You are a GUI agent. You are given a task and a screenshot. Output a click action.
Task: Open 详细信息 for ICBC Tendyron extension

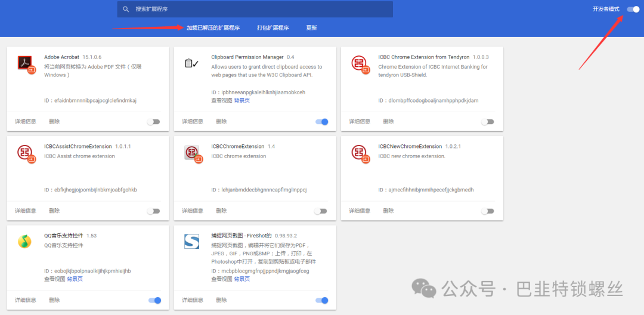click(360, 122)
